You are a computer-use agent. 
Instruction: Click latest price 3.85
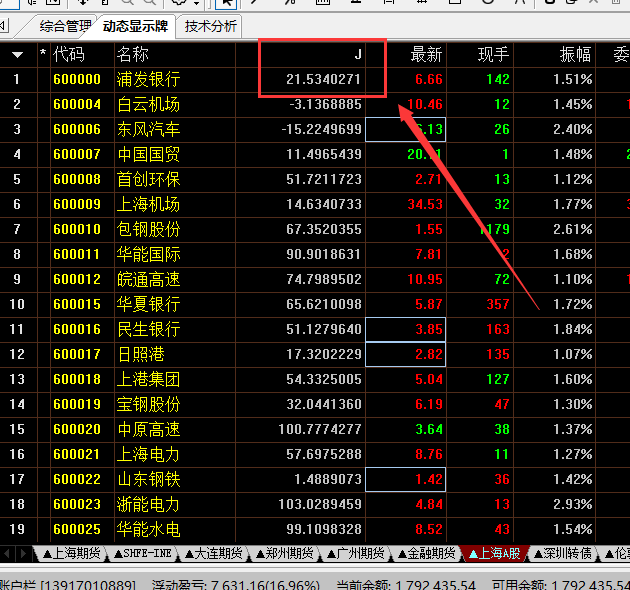(x=429, y=329)
